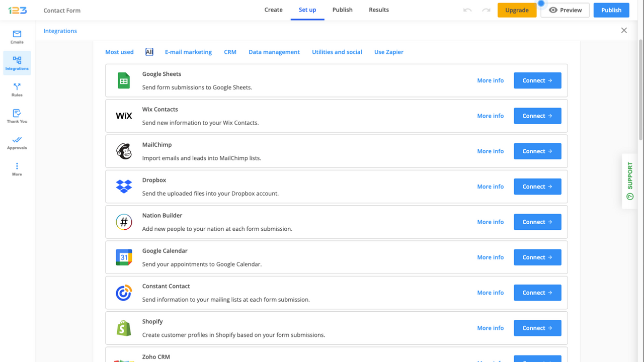644x362 pixels.
Task: Open the Thank You sidebar section
Action: (x=17, y=116)
